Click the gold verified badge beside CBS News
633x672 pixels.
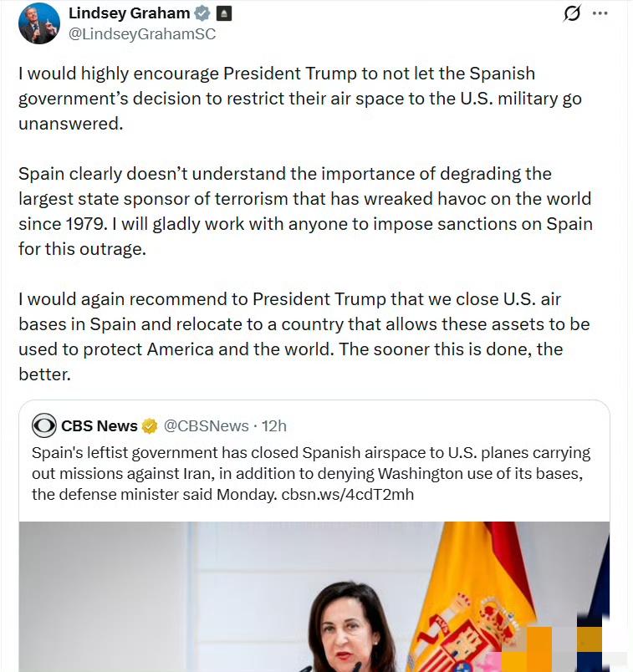click(150, 426)
